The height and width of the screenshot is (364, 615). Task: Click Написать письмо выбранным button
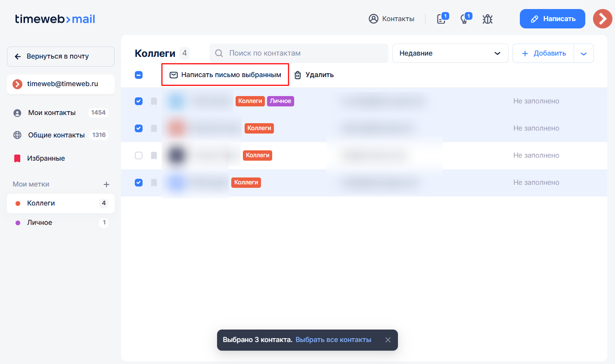[x=225, y=75]
